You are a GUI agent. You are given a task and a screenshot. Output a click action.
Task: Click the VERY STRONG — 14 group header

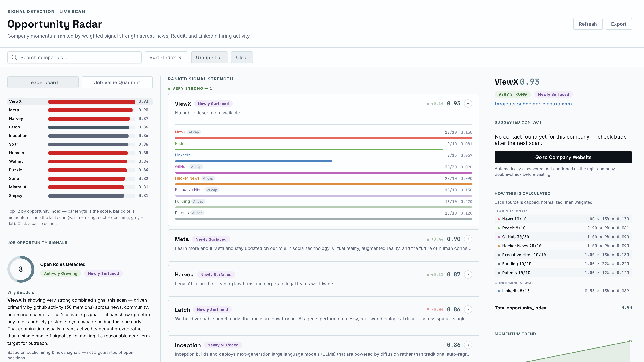[191, 88]
